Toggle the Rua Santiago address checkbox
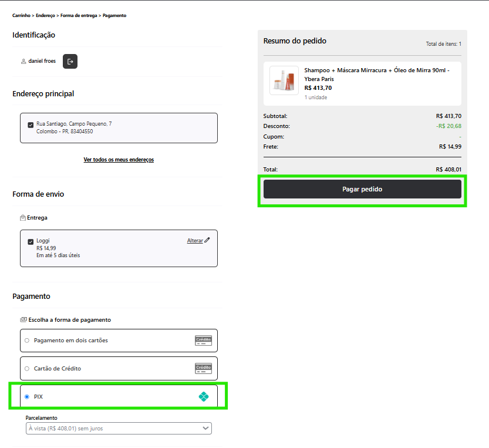Viewport: 489px width, 448px height. point(31,125)
